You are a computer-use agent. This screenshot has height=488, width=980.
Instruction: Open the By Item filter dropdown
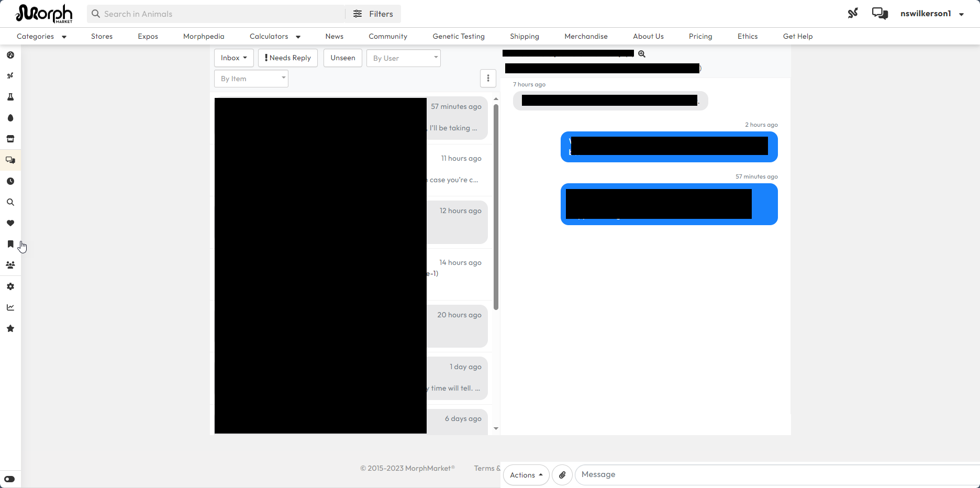pos(251,79)
